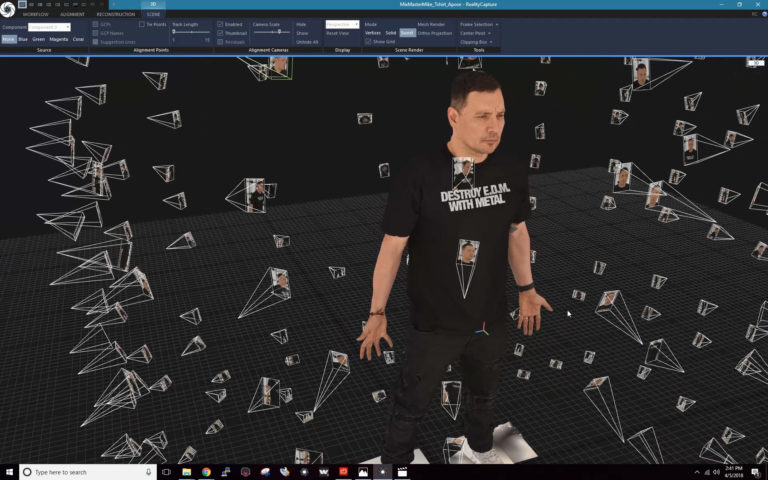
Task: Set scene render mode to Vertices
Action: 373,33
